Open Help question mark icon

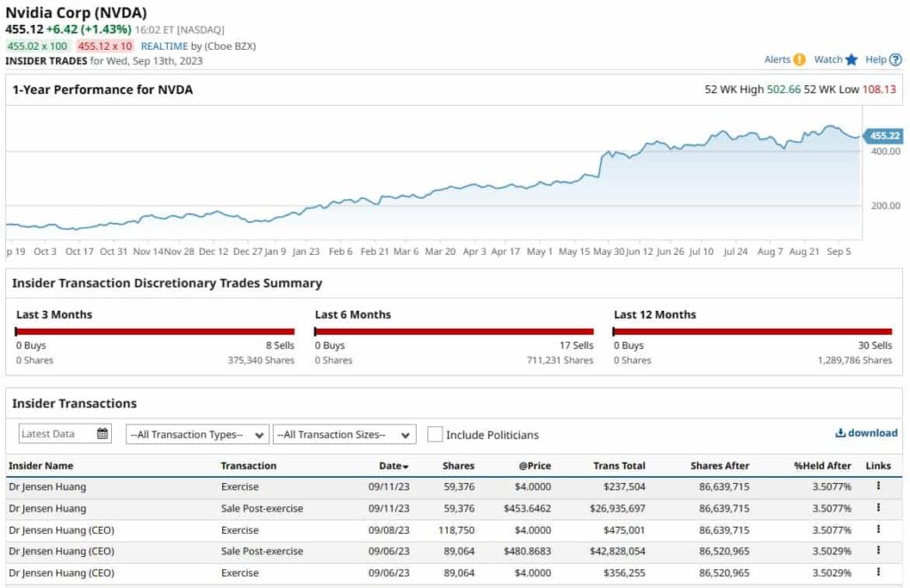[x=895, y=60]
